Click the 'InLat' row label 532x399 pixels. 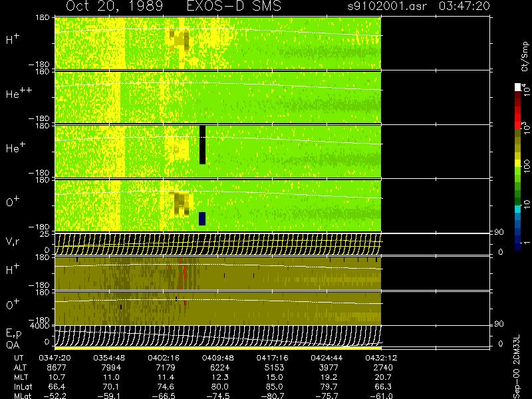tap(23, 387)
